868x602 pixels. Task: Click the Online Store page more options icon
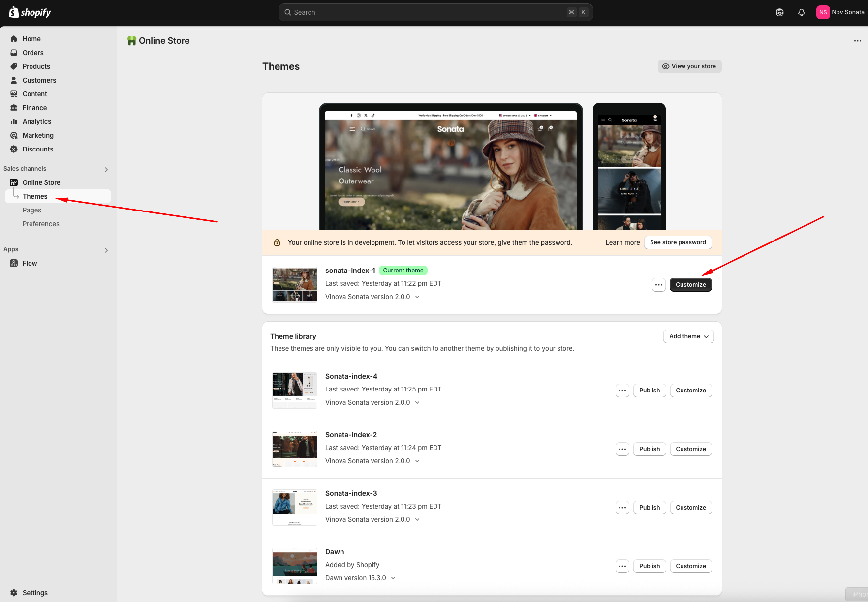pyautogui.click(x=857, y=41)
